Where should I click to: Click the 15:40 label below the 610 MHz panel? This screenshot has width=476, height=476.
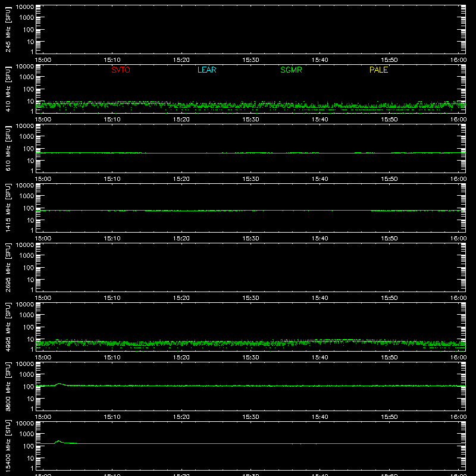pyautogui.click(x=320, y=179)
